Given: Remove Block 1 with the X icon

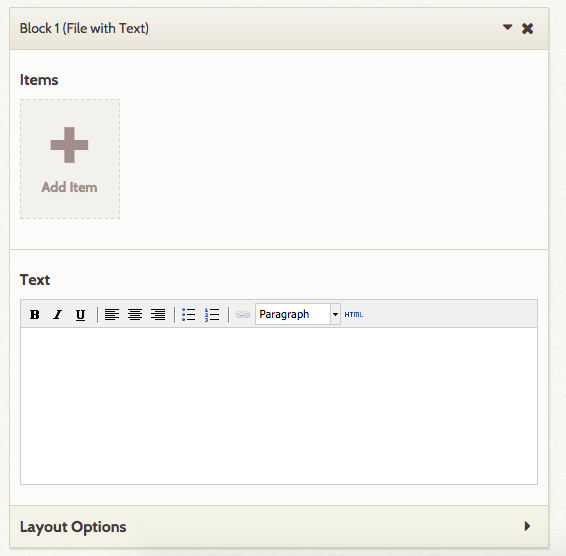Looking at the screenshot, I should [527, 28].
